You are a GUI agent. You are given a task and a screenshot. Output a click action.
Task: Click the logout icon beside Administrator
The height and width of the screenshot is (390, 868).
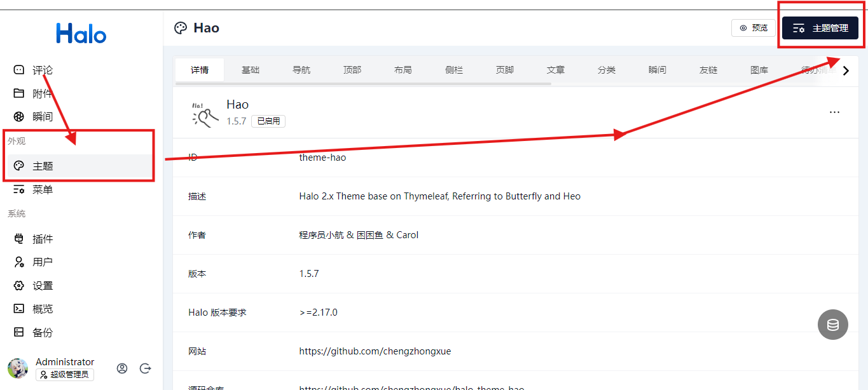(145, 368)
